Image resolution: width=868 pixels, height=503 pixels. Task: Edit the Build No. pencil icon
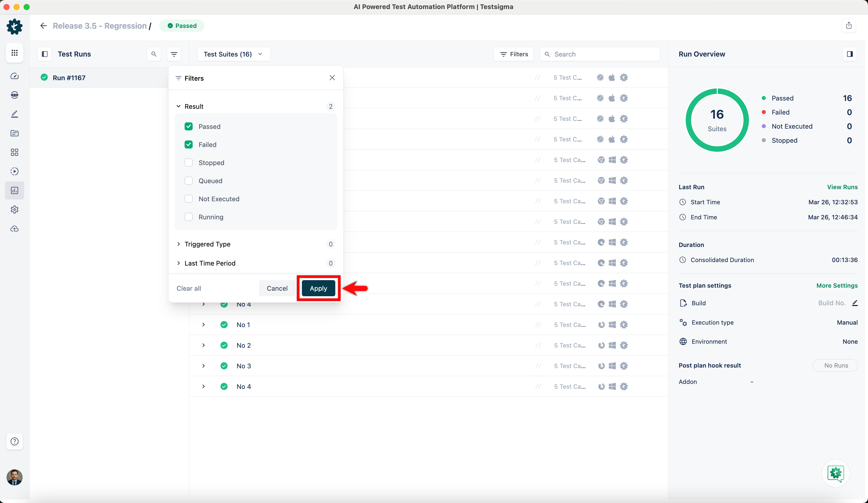855,303
